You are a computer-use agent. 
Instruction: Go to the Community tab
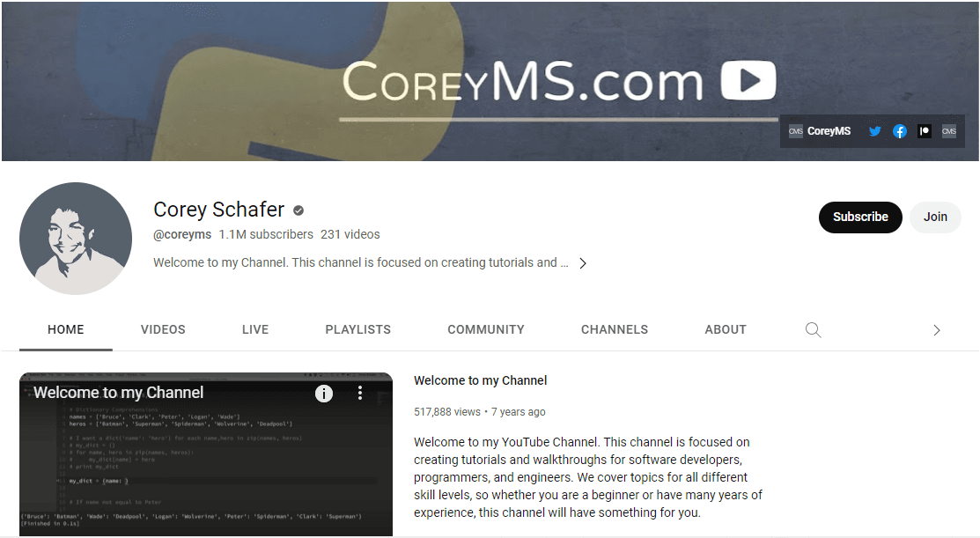pyautogui.click(x=485, y=329)
